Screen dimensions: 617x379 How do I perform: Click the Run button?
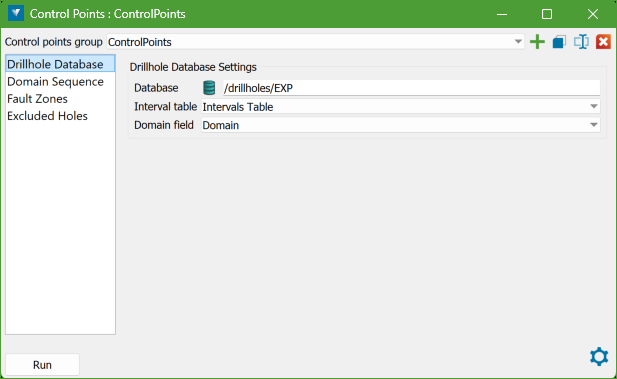click(x=42, y=365)
